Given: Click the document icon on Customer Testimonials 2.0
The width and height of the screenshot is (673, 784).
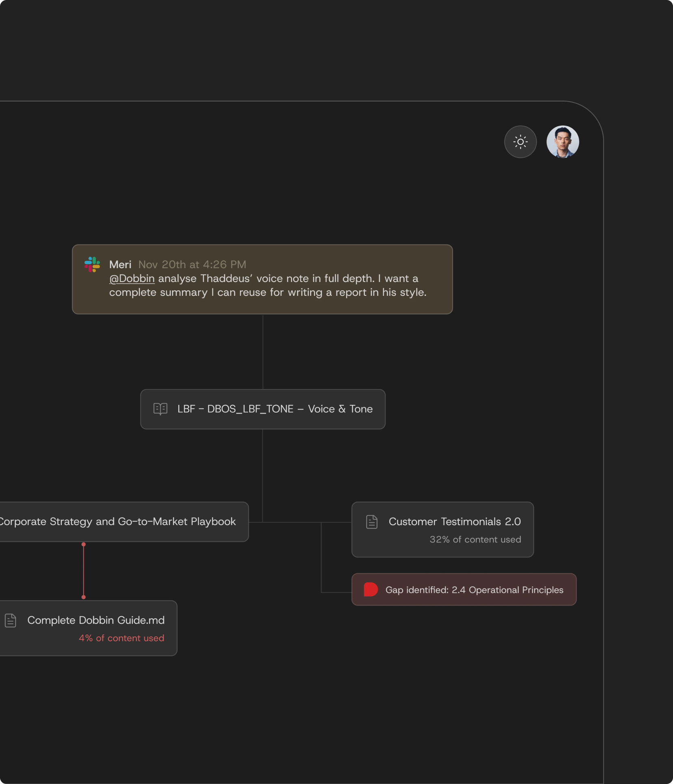Looking at the screenshot, I should [x=372, y=522].
